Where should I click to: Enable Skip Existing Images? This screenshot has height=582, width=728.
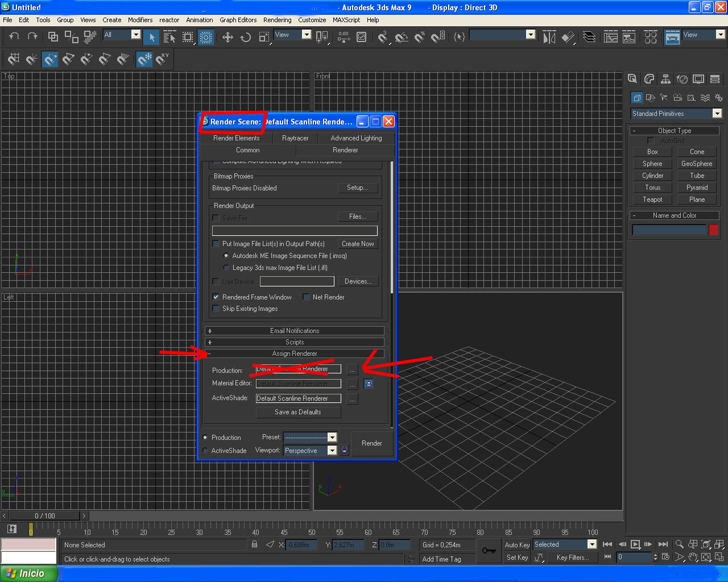tap(216, 309)
